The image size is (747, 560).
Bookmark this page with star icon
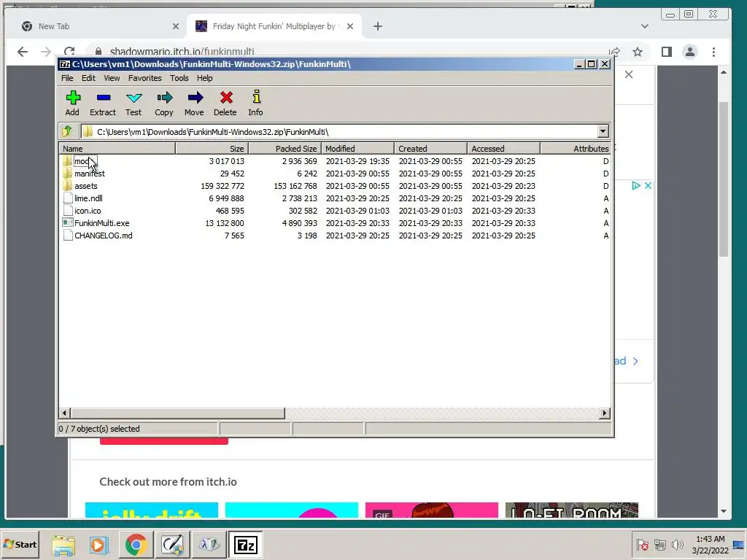[638, 52]
